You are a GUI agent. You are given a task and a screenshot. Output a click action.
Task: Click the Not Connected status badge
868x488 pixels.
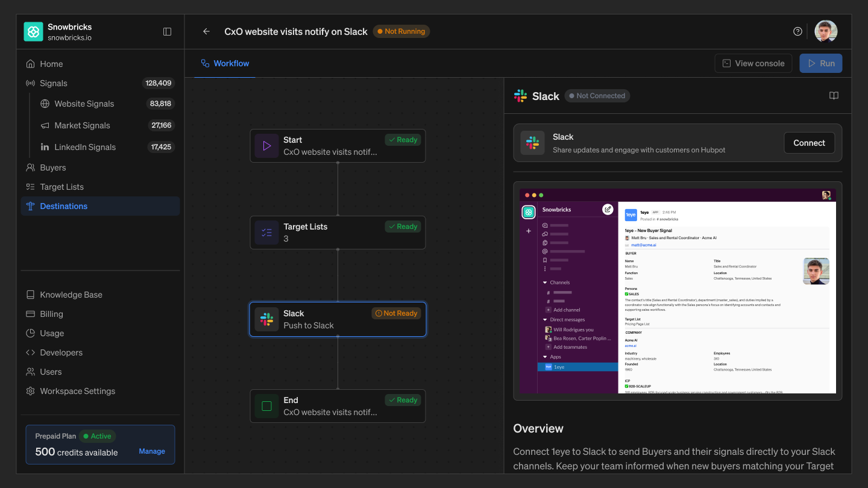pyautogui.click(x=597, y=96)
